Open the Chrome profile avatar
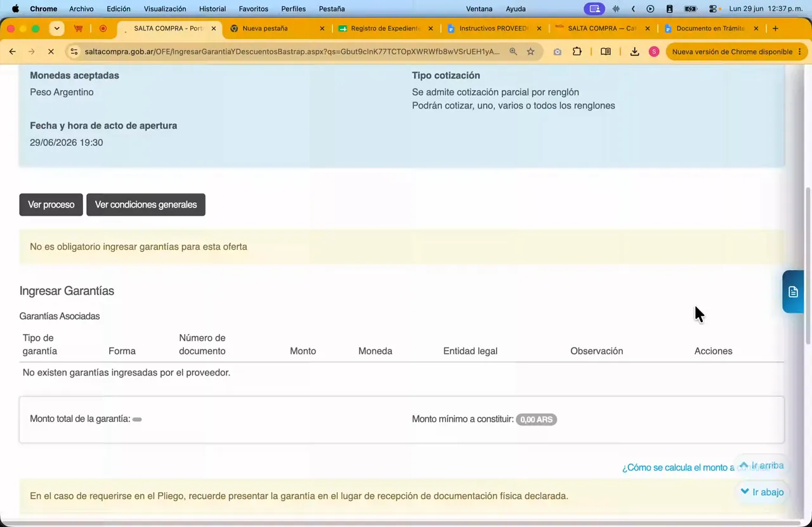Viewport: 812px width, 527px height. coord(654,51)
